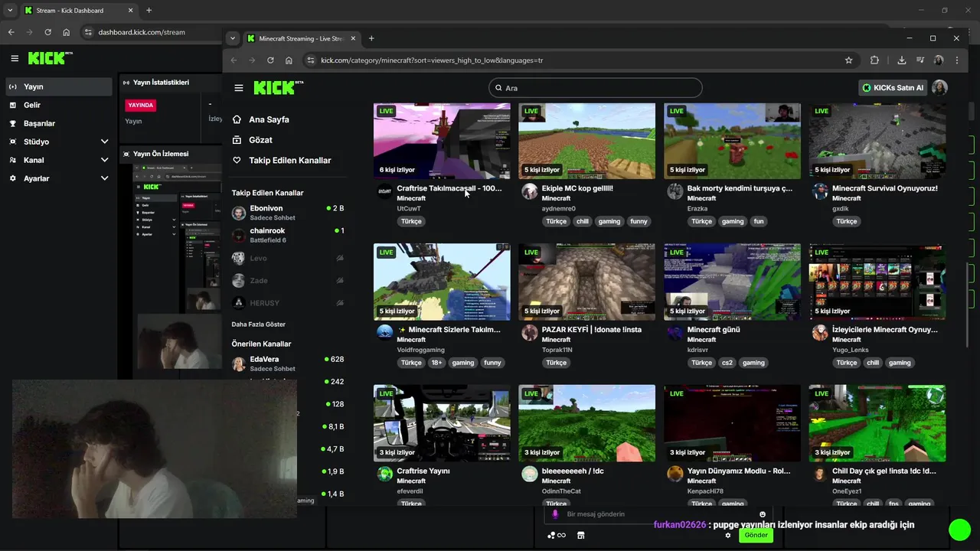
Task: Open Bak morty kendimi turşuya stream thumbnail
Action: coord(732,141)
